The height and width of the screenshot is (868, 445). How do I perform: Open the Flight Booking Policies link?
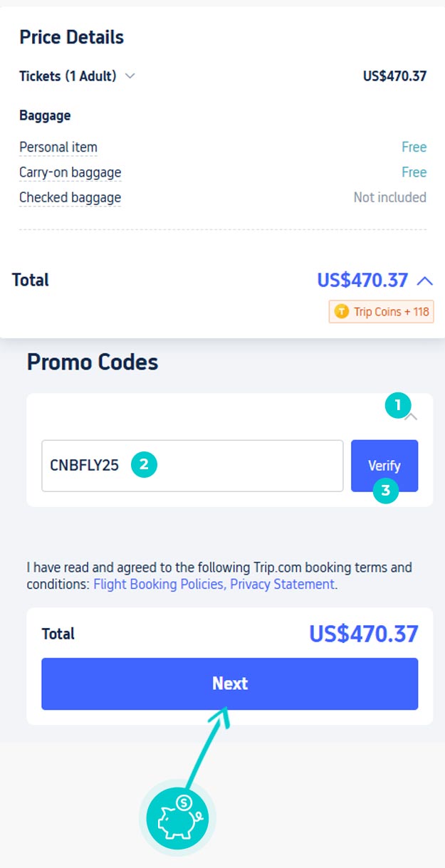(159, 584)
